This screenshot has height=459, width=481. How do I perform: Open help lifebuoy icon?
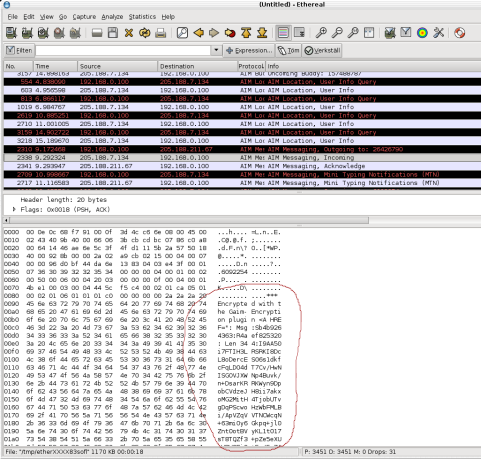pos(460,33)
